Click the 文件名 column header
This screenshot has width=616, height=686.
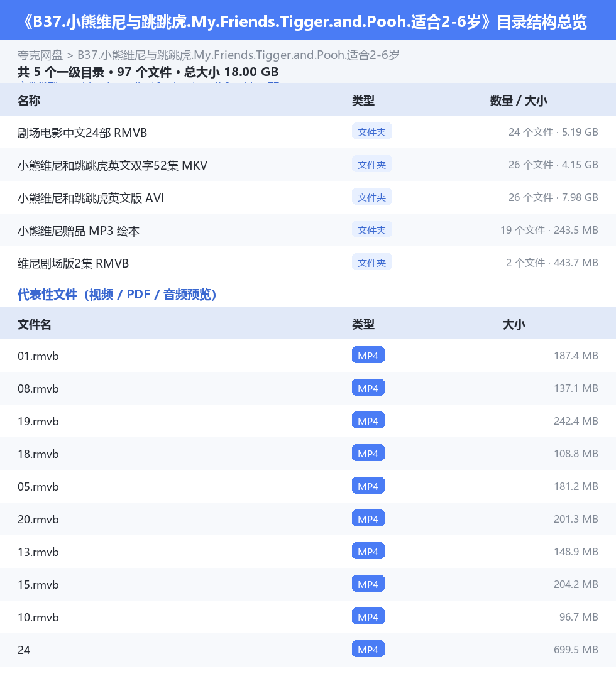point(35,324)
